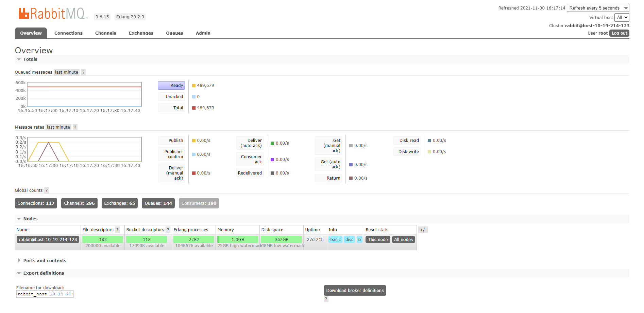644x313 pixels.
Task: Click the yellow Ready color swatch
Action: click(194, 86)
